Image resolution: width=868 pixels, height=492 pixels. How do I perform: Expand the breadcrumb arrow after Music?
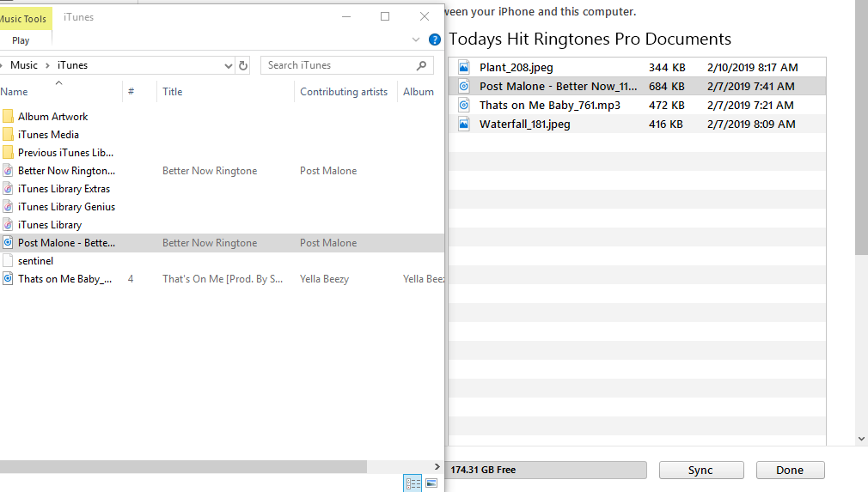tap(47, 65)
